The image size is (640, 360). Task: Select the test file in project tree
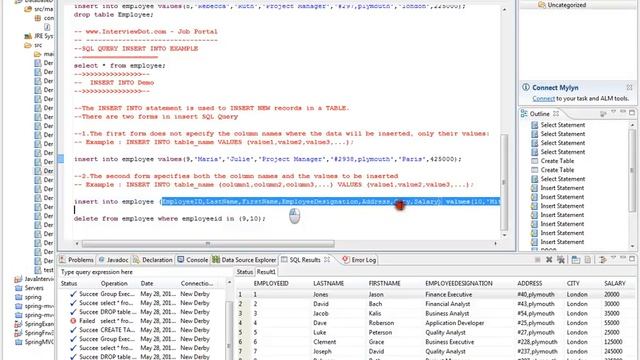(x=44, y=270)
